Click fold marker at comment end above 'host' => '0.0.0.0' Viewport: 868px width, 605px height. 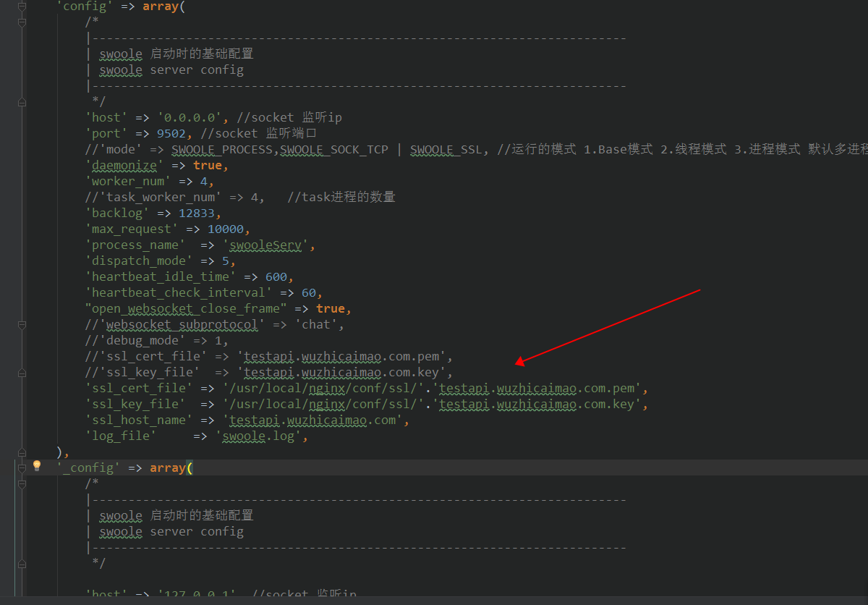tap(22, 101)
